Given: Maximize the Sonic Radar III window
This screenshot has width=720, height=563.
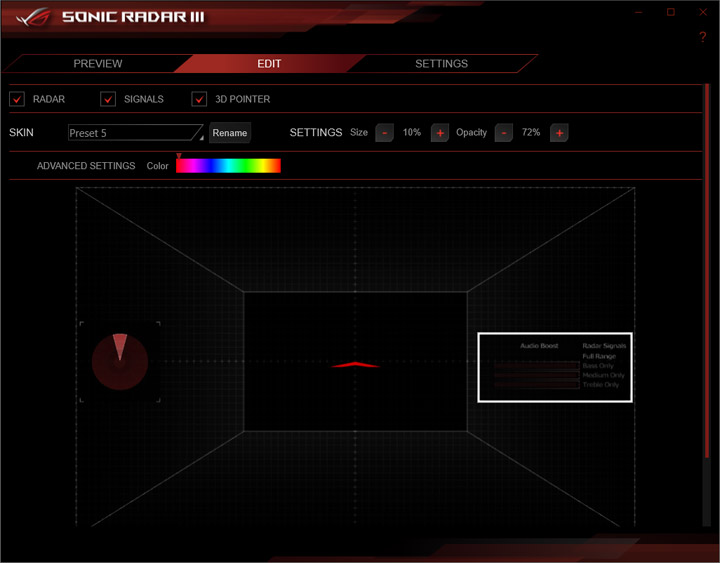Looking at the screenshot, I should (671, 12).
